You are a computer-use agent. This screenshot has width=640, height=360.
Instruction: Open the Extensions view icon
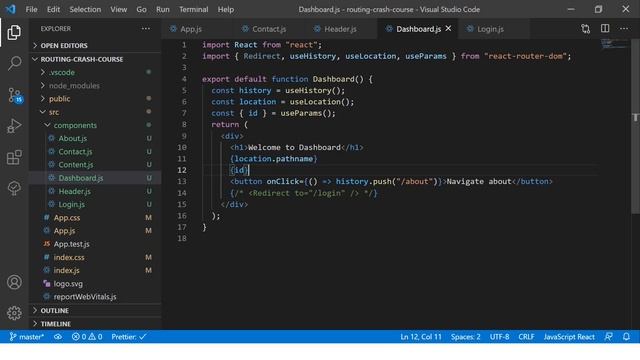(x=14, y=157)
